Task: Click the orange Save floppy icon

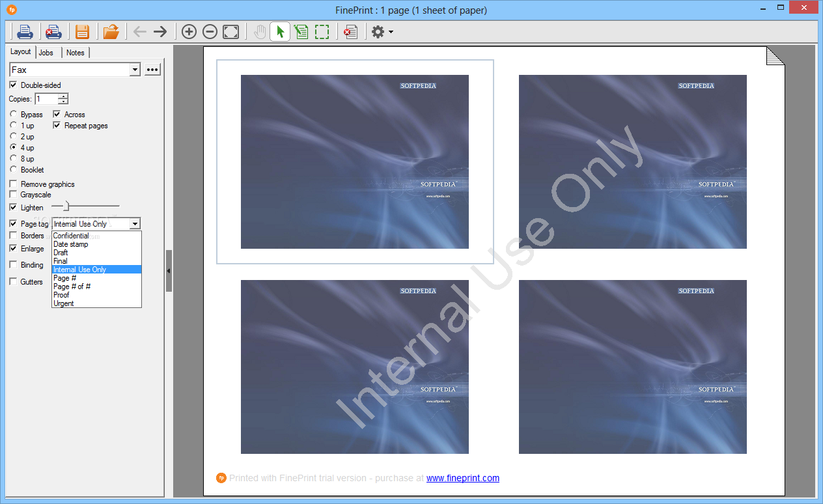Action: point(82,31)
